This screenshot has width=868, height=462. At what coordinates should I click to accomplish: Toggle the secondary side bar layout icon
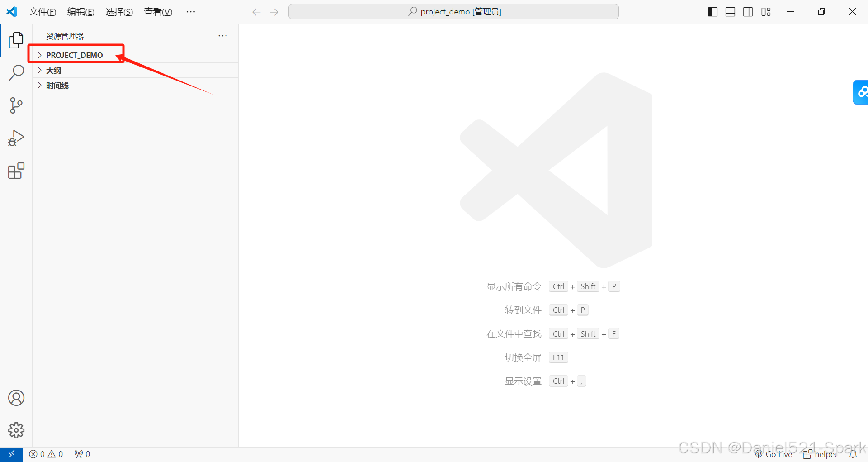click(x=748, y=12)
